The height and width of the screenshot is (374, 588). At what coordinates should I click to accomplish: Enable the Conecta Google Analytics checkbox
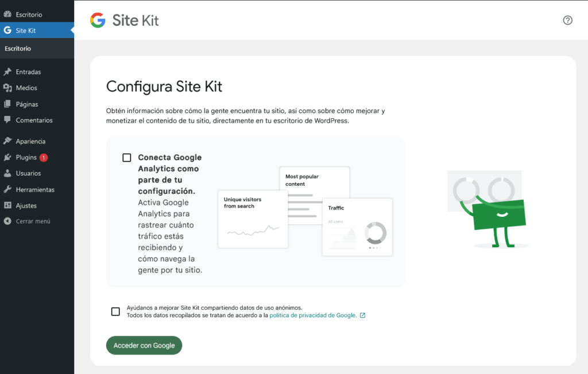point(127,157)
